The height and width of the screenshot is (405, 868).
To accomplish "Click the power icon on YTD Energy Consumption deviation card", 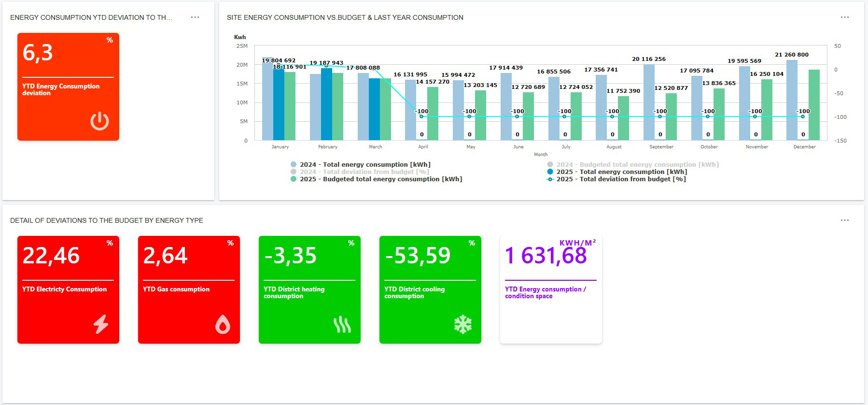I will (99, 121).
